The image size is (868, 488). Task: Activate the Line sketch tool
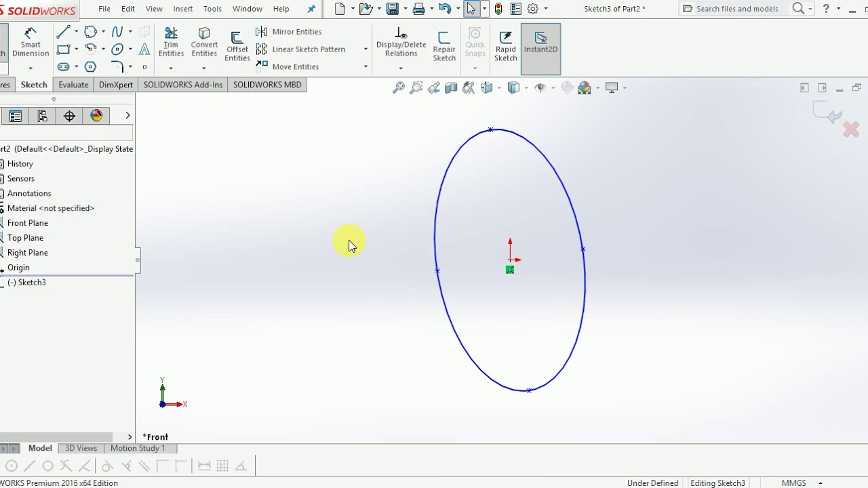pyautogui.click(x=63, y=31)
